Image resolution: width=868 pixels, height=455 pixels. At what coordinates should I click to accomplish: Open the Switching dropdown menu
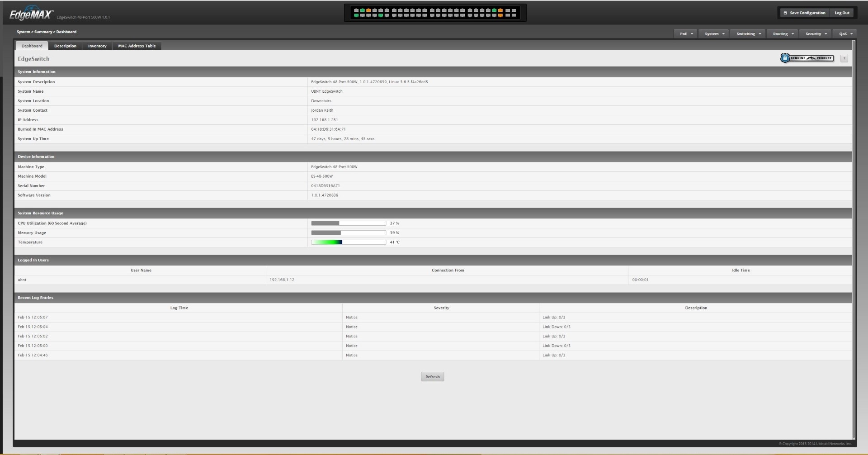(x=748, y=34)
